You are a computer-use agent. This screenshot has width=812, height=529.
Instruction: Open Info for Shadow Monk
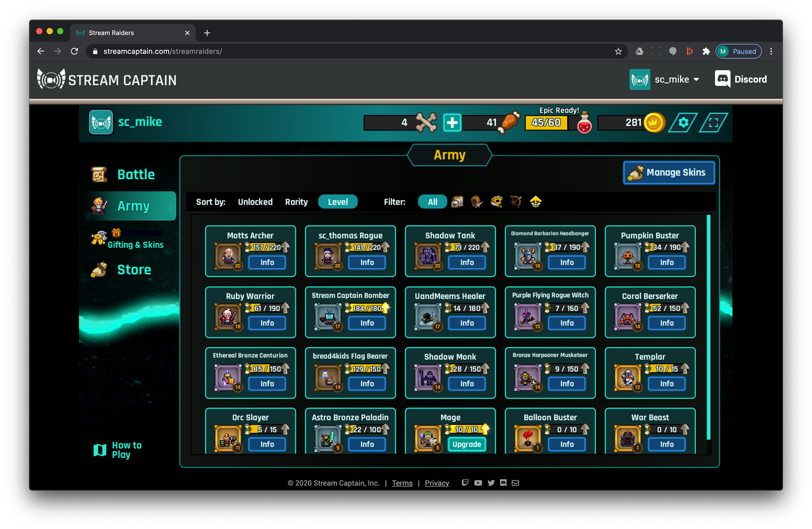click(x=467, y=384)
